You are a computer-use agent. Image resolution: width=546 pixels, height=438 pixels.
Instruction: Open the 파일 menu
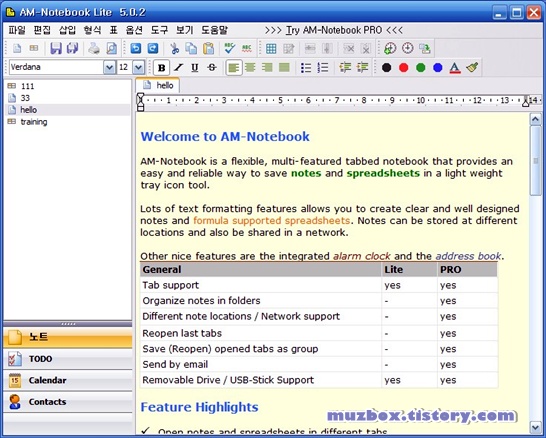(17, 30)
